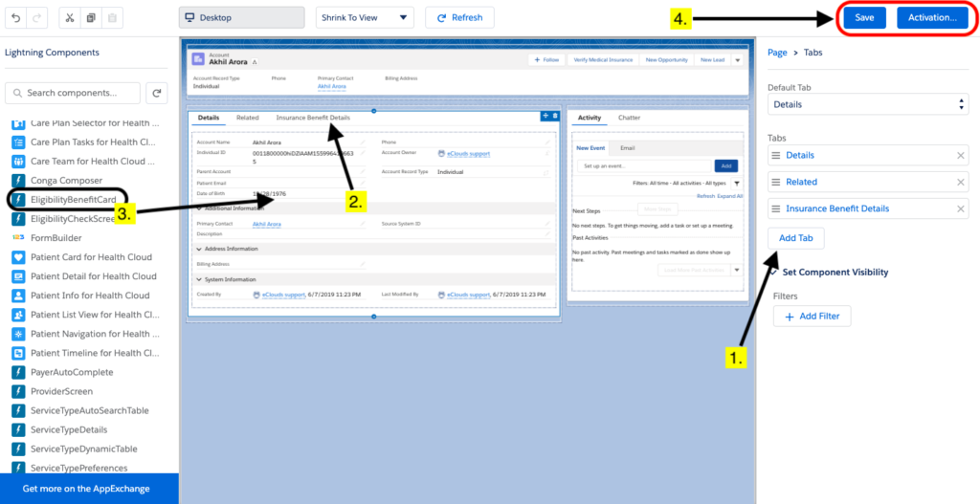This screenshot has width=980, height=504.
Task: Remove the Details tab with X
Action: click(x=961, y=155)
